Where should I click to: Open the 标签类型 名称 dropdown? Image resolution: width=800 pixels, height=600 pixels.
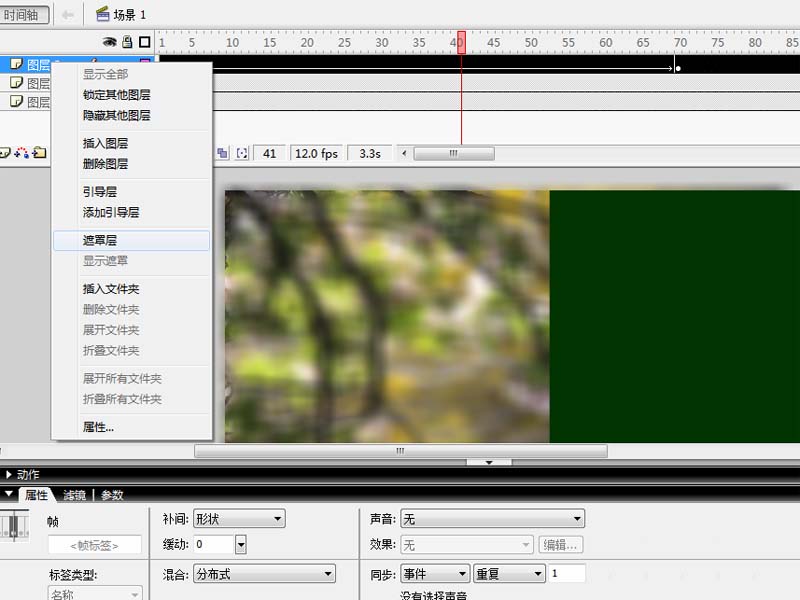tap(95, 594)
